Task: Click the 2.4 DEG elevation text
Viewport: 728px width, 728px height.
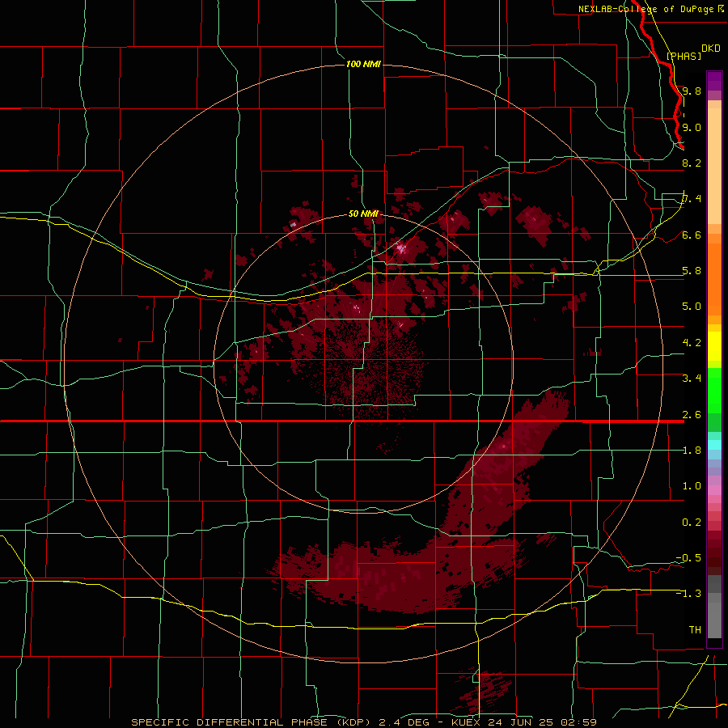Action: (x=405, y=722)
